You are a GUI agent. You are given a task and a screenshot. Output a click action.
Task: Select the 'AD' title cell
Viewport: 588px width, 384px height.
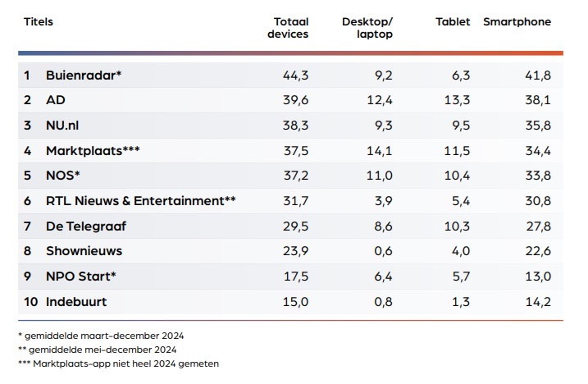[x=56, y=100]
